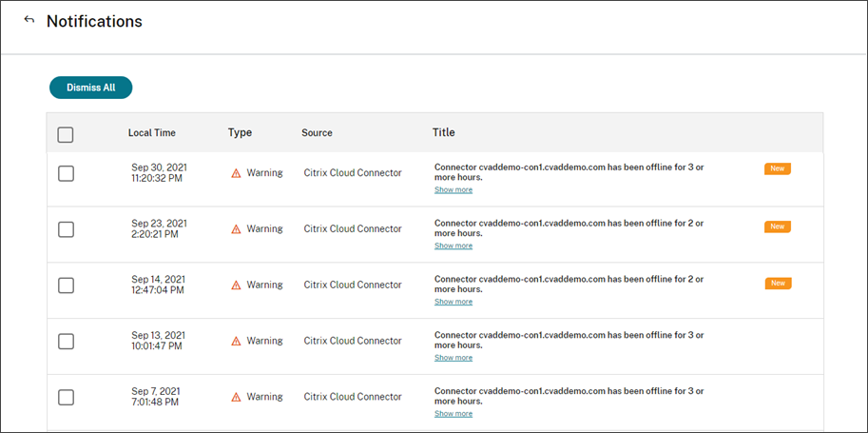Click the Type column header
Viewport: 868px width, 433px height.
(240, 133)
